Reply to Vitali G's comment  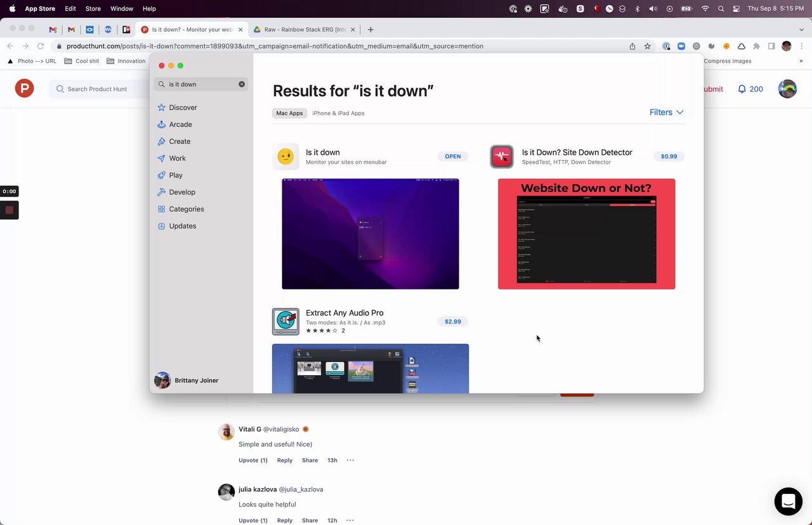[285, 460]
